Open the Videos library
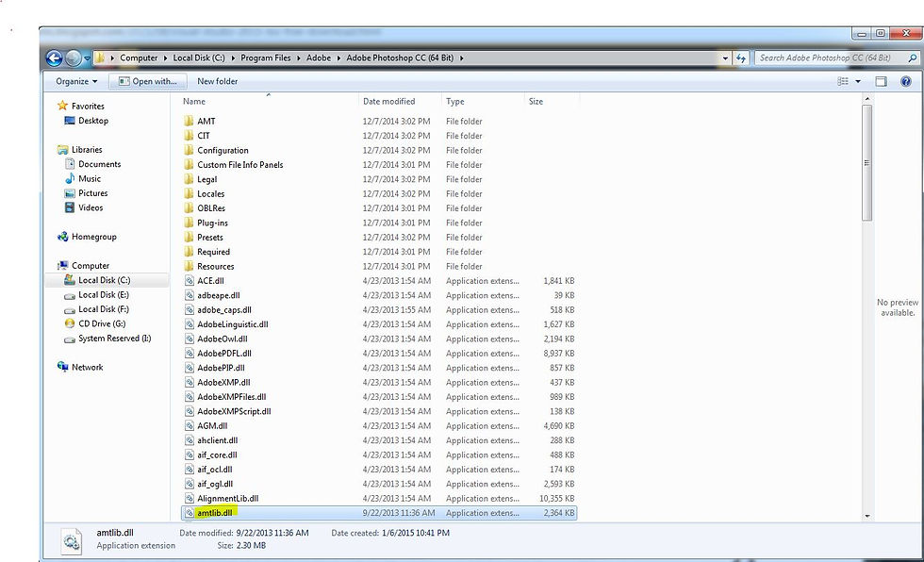The height and width of the screenshot is (562, 924). 91,207
